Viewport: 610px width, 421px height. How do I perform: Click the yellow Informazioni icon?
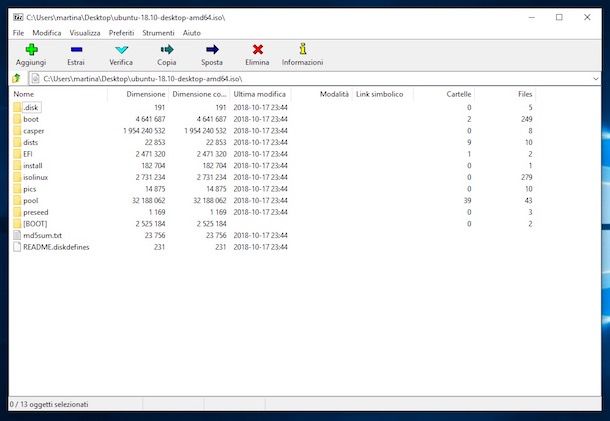[x=303, y=49]
